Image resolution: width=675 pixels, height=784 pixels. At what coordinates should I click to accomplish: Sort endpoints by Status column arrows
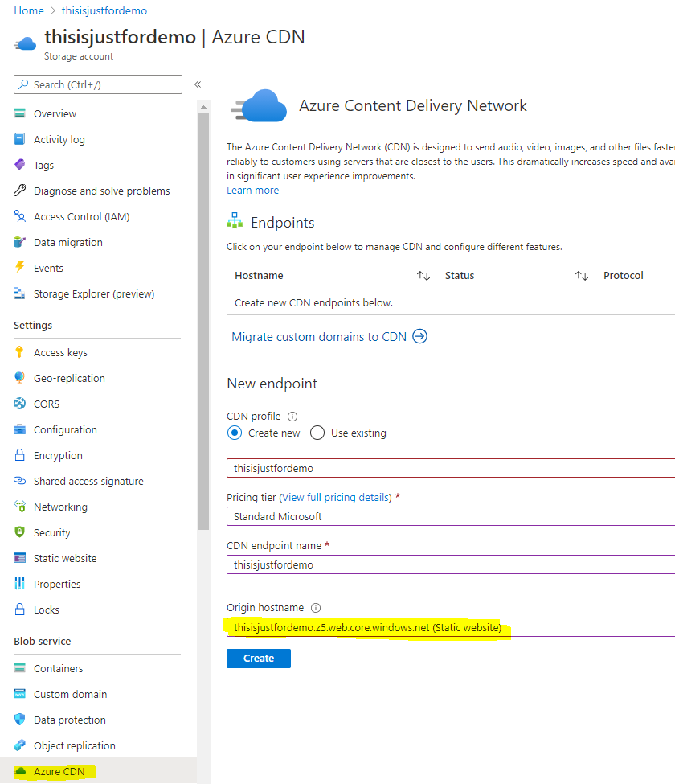point(582,276)
